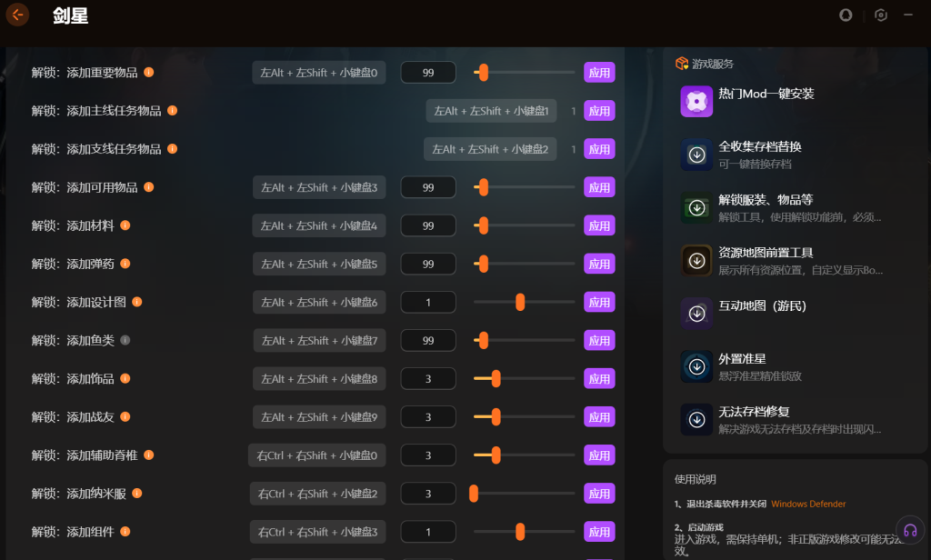
Task: Click the gray info icon beside 添加鱼类
Action: pos(125,340)
